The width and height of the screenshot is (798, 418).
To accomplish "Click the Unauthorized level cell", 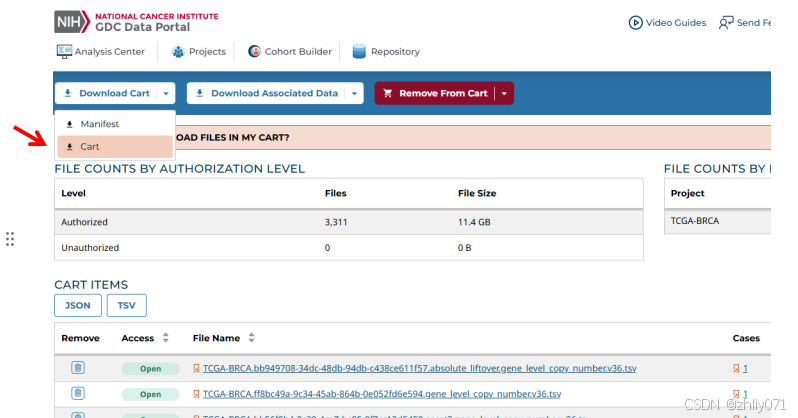I will coord(90,248).
